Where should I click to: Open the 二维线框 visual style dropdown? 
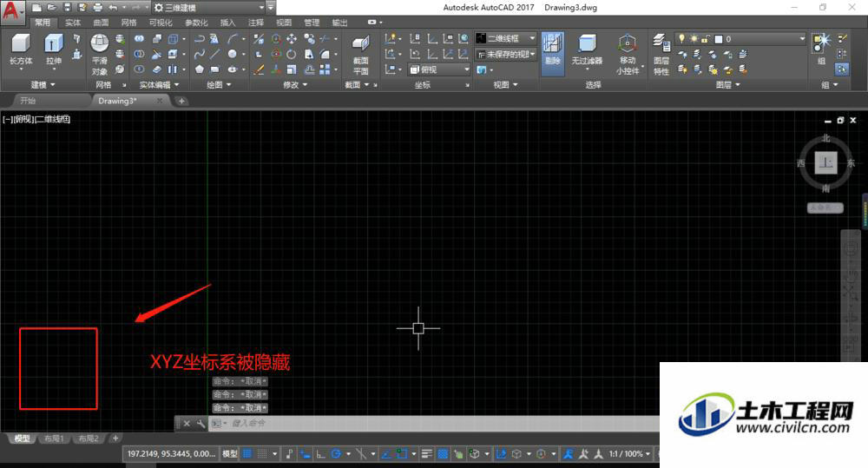(506, 38)
